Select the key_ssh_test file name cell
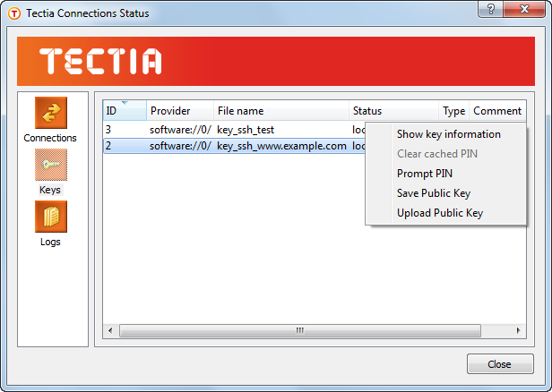 tap(246, 130)
